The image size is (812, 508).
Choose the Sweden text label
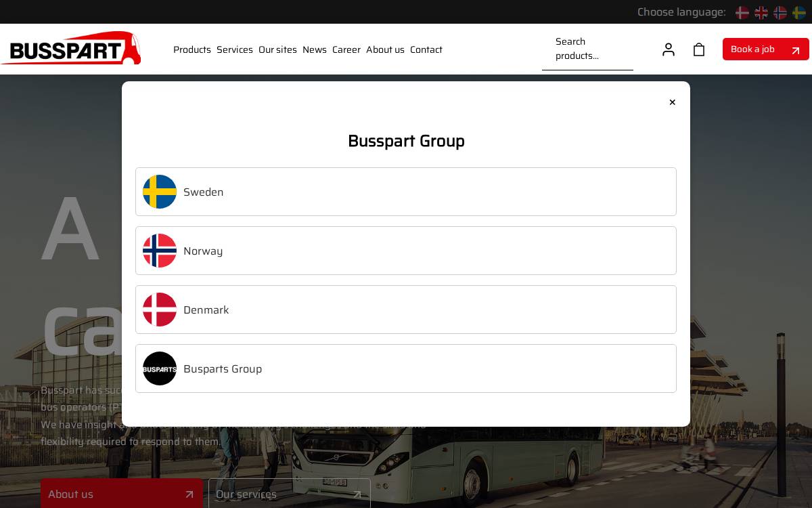point(204,192)
